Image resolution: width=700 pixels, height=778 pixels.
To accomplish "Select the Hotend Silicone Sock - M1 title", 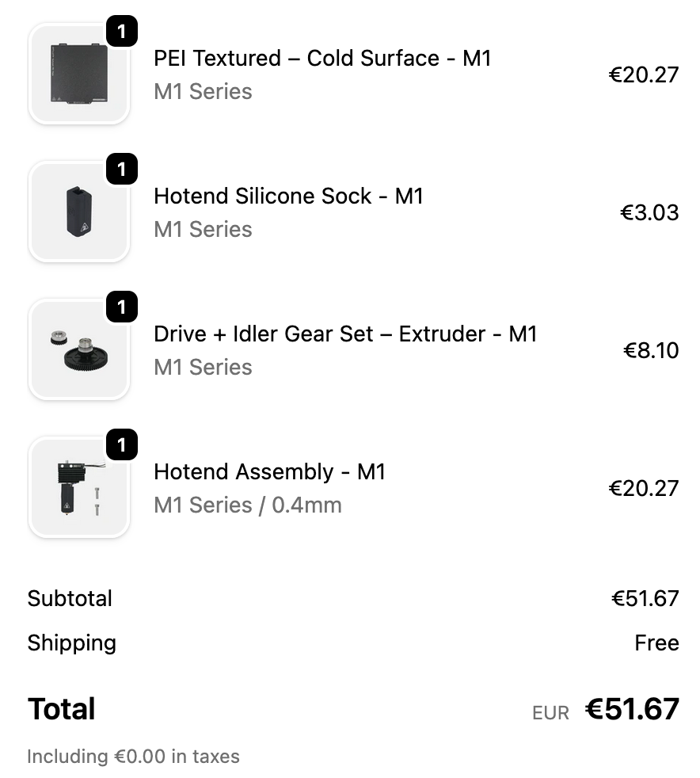I will [x=288, y=196].
